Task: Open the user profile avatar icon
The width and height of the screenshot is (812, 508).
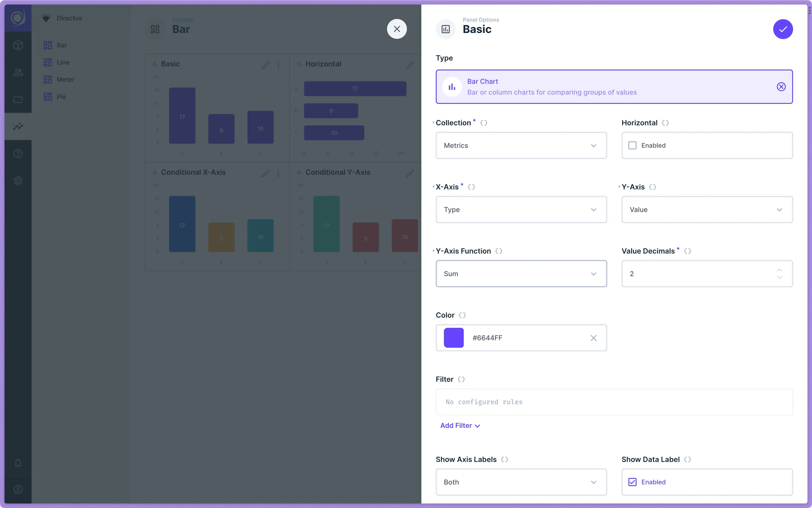Action: click(18, 490)
